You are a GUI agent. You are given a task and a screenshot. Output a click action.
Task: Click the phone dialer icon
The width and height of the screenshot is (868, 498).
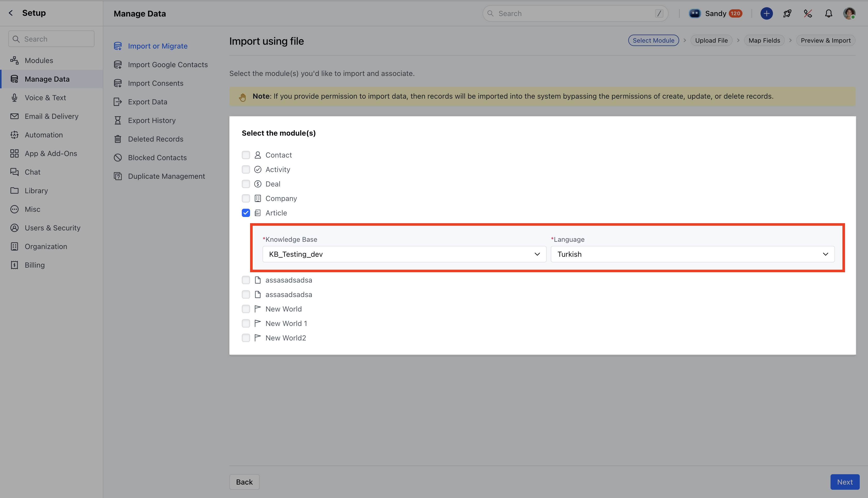808,13
